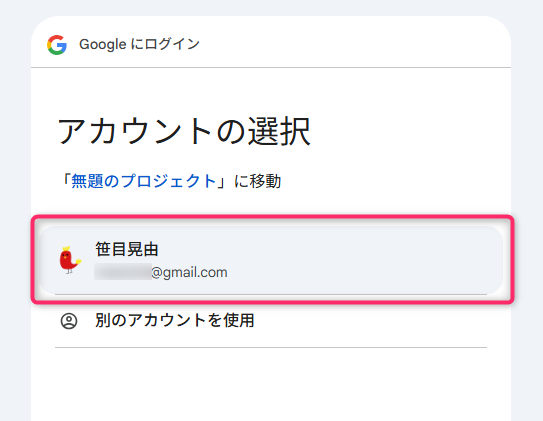Select the 笹目晃由 account name
Image resolution: width=543 pixels, height=421 pixels.
point(127,249)
